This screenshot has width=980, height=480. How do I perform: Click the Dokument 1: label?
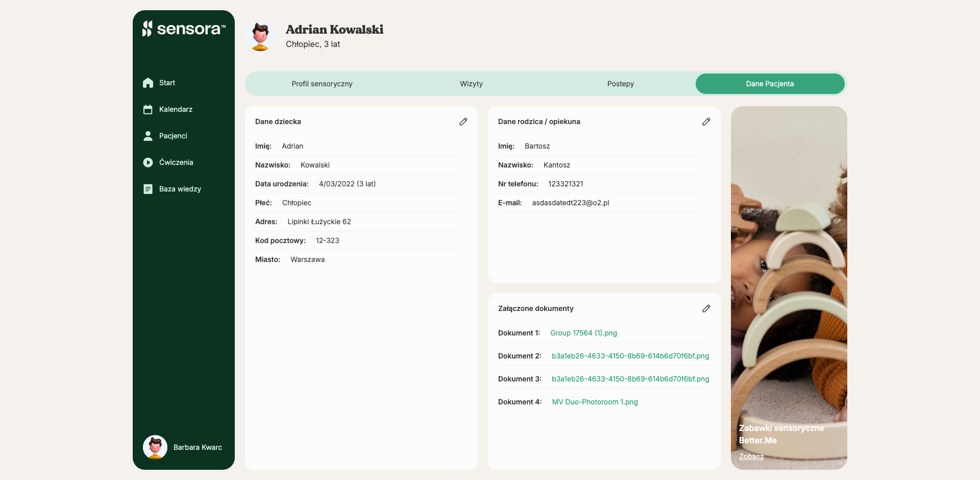[519, 333]
